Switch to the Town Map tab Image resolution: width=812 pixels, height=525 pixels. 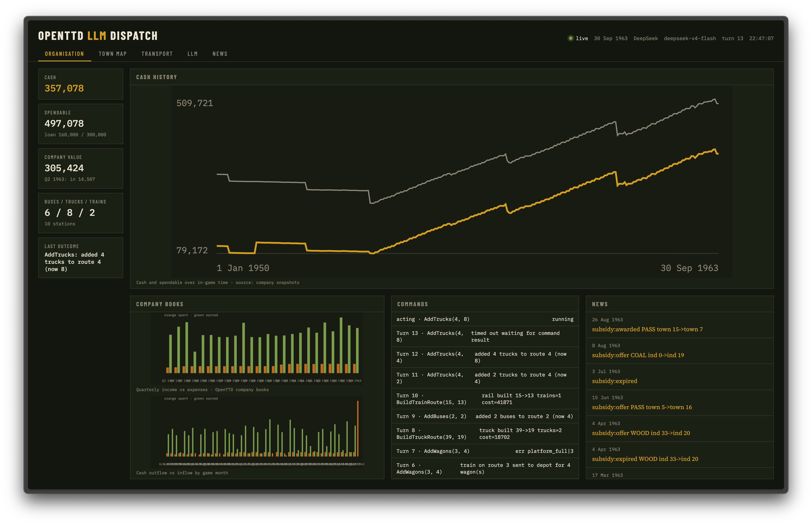[113, 54]
